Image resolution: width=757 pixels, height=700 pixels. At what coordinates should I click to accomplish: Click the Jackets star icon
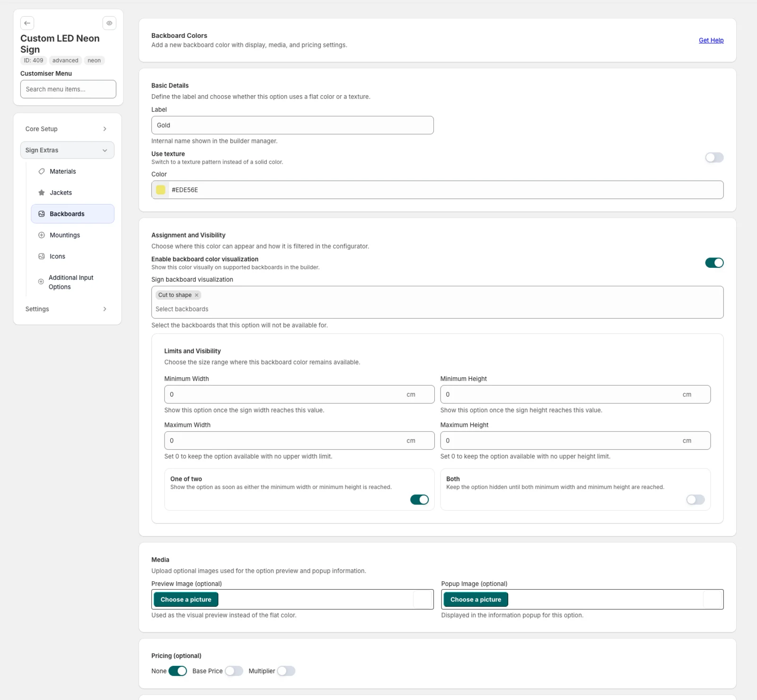point(42,193)
